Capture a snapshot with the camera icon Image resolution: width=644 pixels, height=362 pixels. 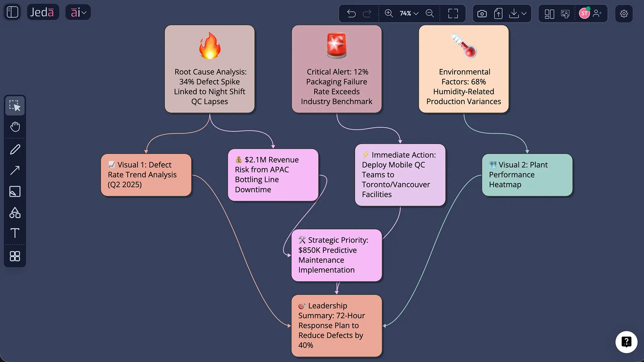click(x=482, y=13)
